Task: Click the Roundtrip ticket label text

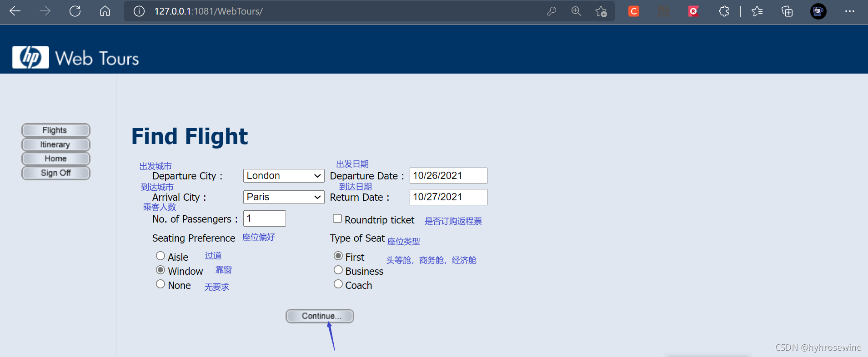Action: click(380, 220)
